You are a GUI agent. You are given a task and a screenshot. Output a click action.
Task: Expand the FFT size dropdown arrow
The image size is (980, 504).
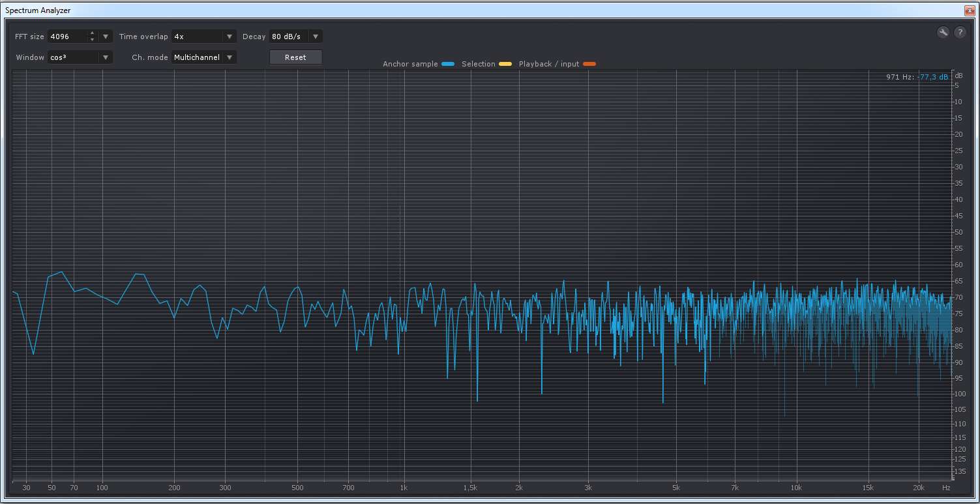106,37
